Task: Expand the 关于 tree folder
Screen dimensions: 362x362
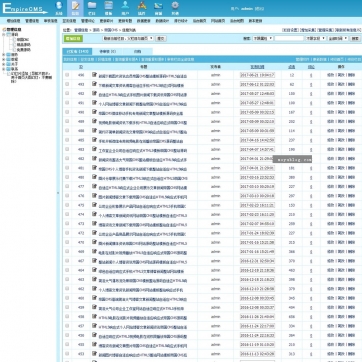Action: 4,64
